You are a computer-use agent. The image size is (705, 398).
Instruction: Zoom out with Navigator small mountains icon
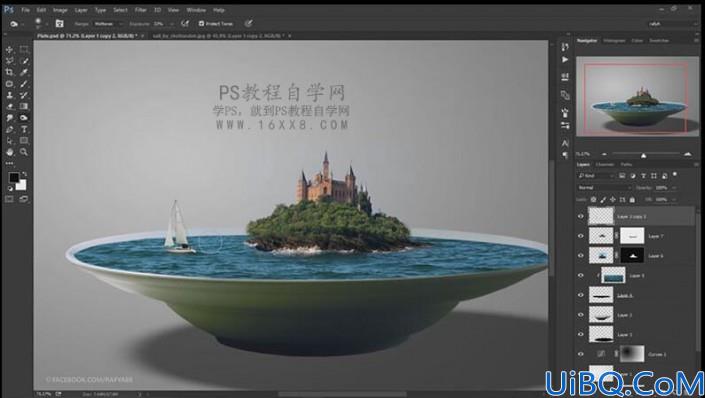tap(604, 154)
